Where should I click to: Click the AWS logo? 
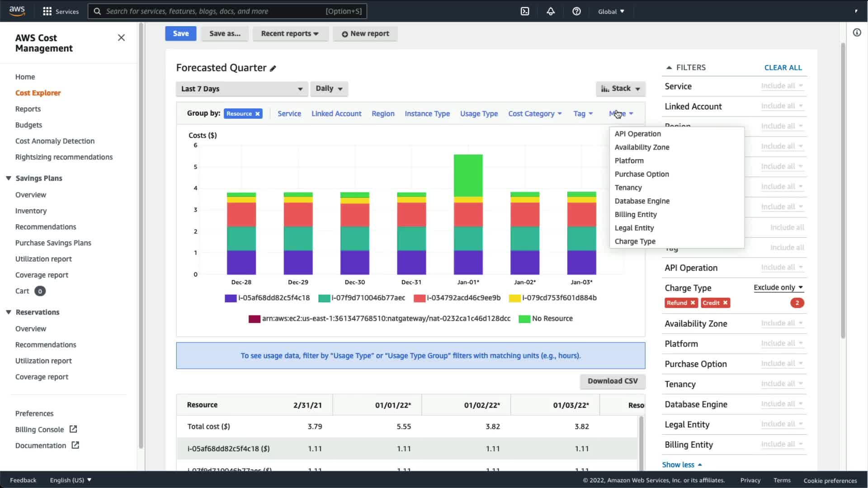pyautogui.click(x=17, y=11)
